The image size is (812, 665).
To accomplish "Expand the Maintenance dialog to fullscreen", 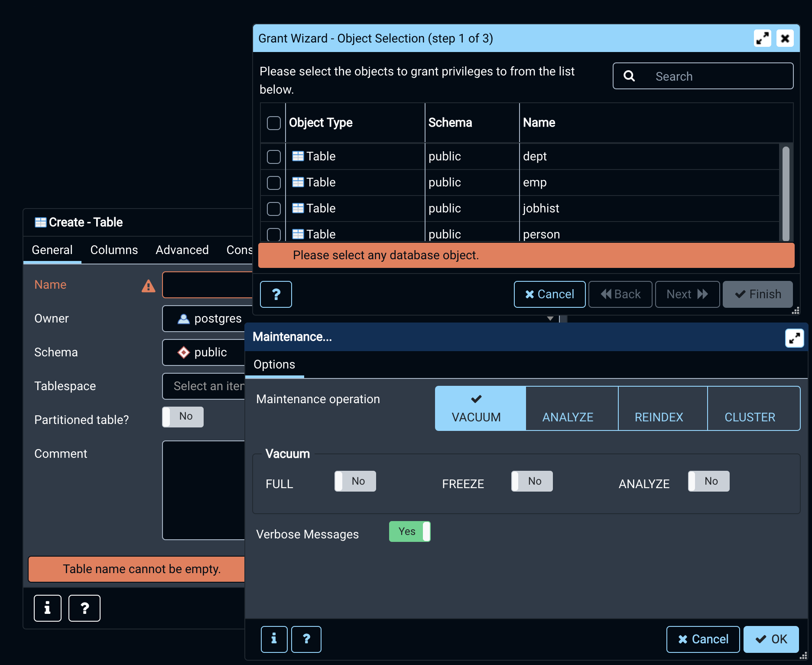I will point(794,338).
